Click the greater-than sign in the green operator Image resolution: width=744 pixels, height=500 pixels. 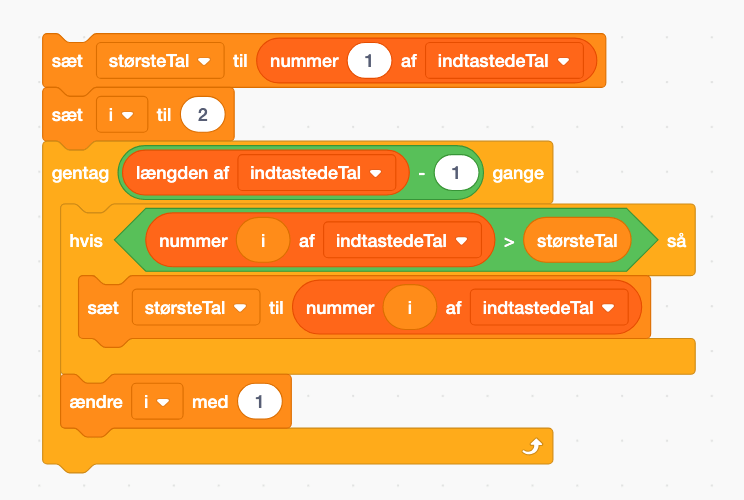point(509,241)
